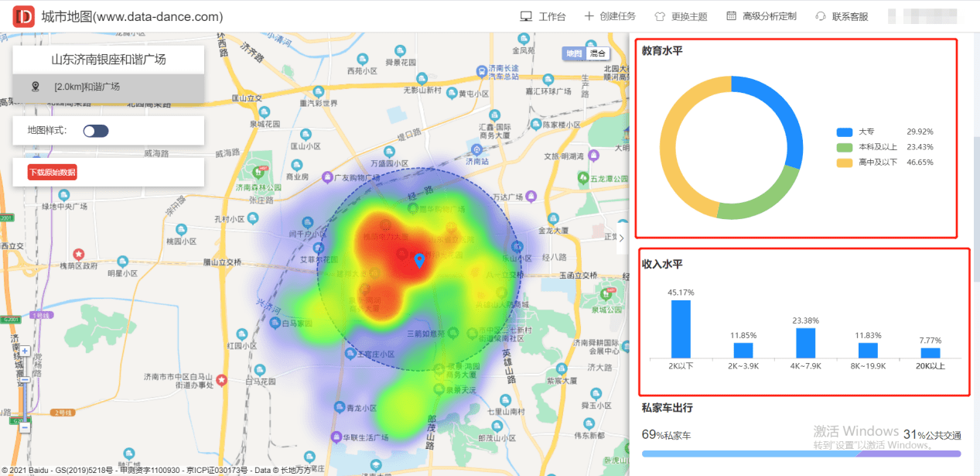
Task: Click the 2K以下 income bar
Action: [681, 329]
